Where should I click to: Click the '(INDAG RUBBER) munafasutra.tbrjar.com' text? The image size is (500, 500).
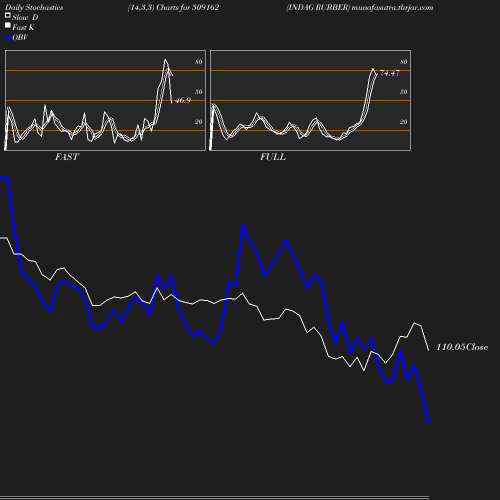pyautogui.click(x=359, y=8)
